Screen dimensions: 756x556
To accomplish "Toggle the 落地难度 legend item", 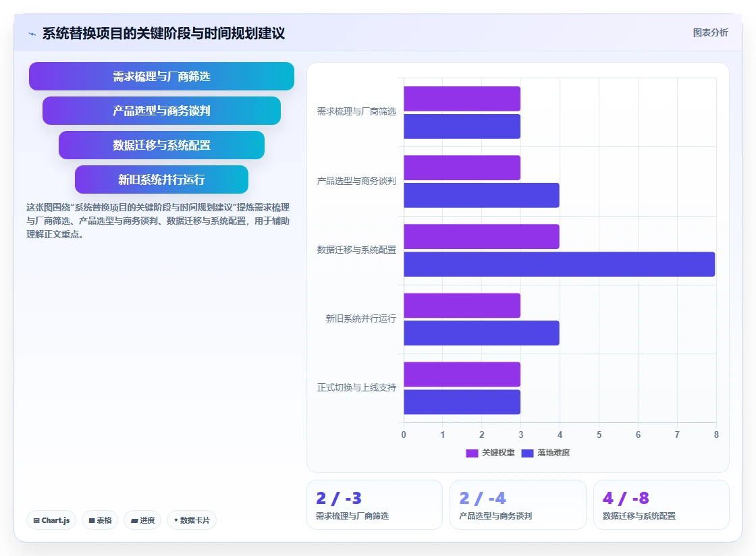I will (x=546, y=453).
